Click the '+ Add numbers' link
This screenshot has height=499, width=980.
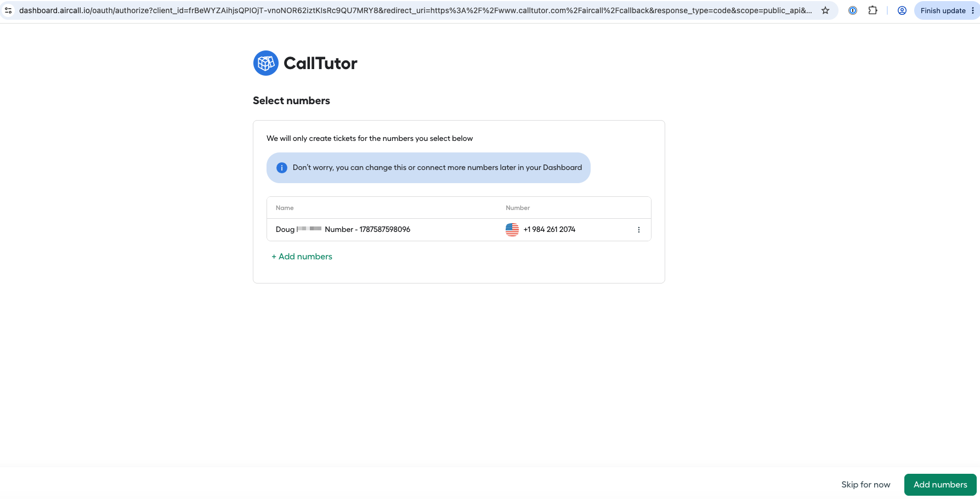(x=302, y=257)
